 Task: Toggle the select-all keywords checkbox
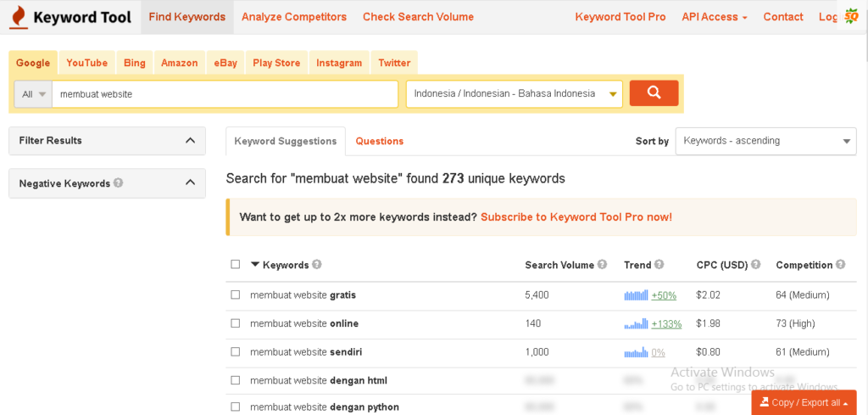pos(236,265)
